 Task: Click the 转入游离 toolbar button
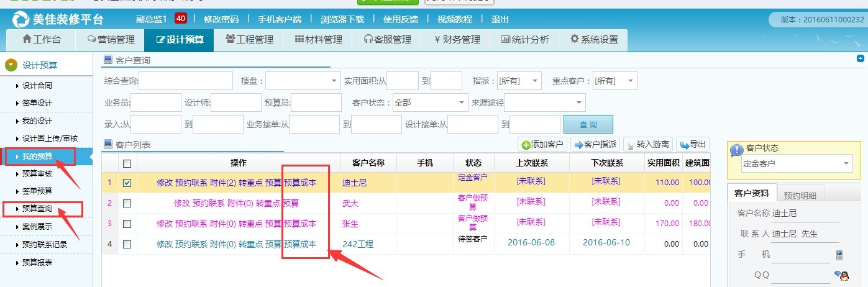647,145
